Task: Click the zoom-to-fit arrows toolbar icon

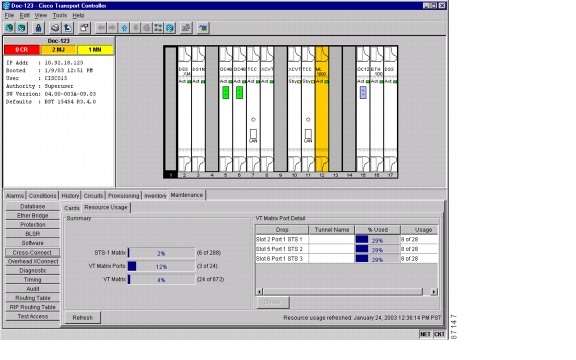Action: (x=158, y=28)
